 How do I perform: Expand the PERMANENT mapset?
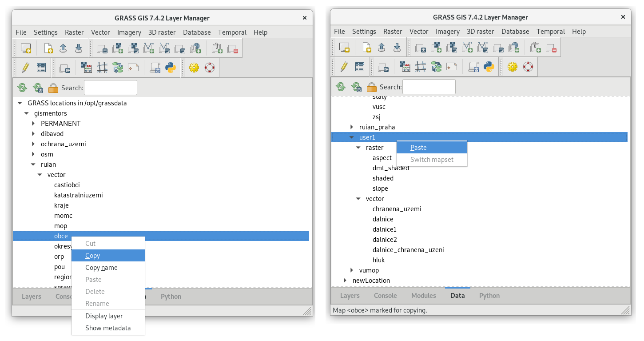pos(33,124)
